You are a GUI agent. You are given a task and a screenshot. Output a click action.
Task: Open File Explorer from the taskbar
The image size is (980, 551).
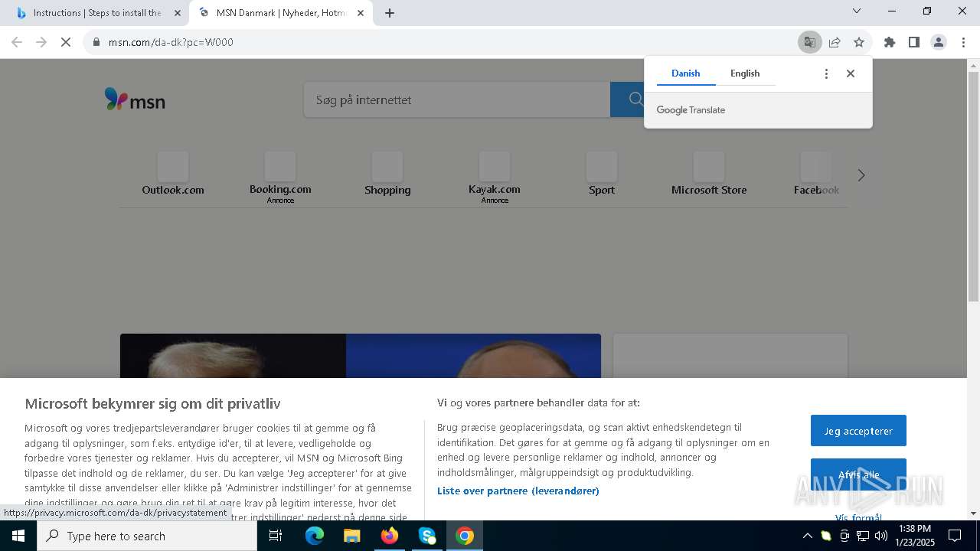tap(351, 536)
